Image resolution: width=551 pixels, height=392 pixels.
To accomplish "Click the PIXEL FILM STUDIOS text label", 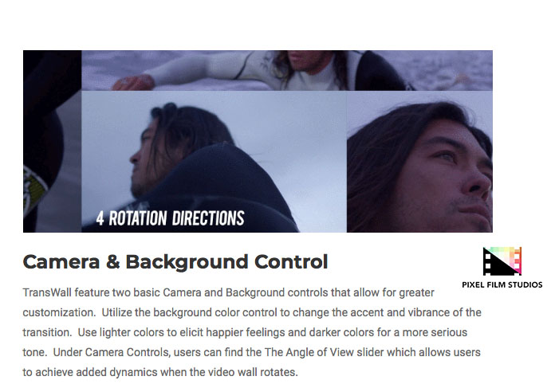I will pos(502,285).
